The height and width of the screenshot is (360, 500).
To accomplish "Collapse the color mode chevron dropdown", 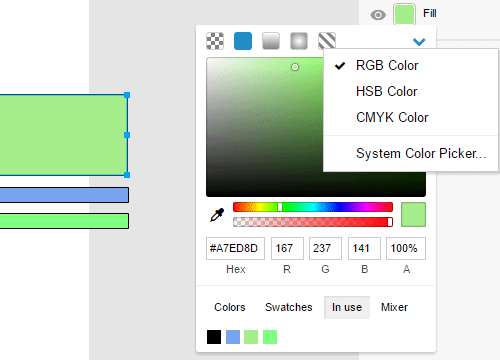I will [419, 42].
